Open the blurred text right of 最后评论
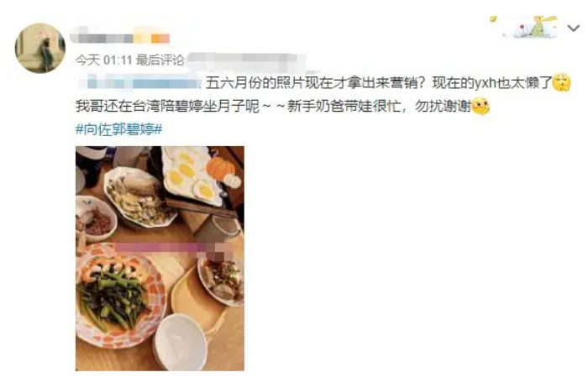588x388 pixels. coord(246,60)
